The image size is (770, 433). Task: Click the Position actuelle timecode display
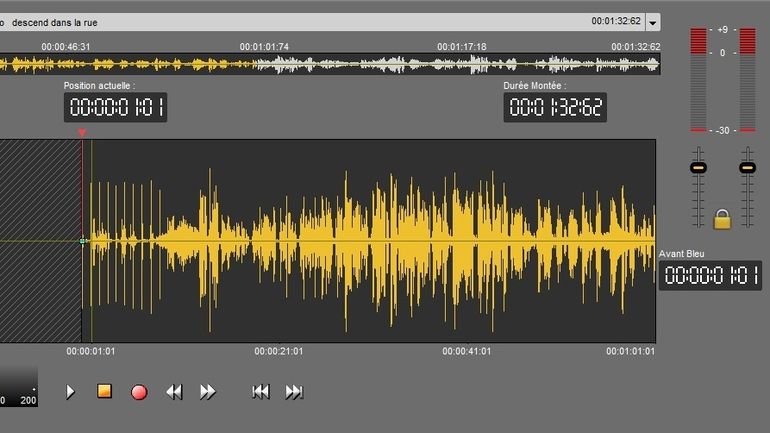point(116,108)
